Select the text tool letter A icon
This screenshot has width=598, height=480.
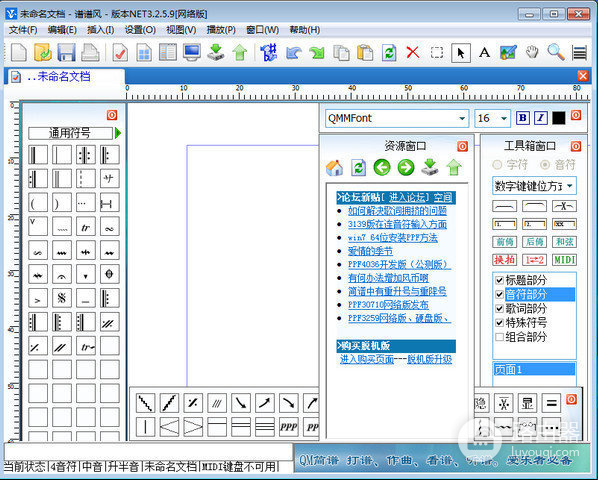click(x=484, y=52)
